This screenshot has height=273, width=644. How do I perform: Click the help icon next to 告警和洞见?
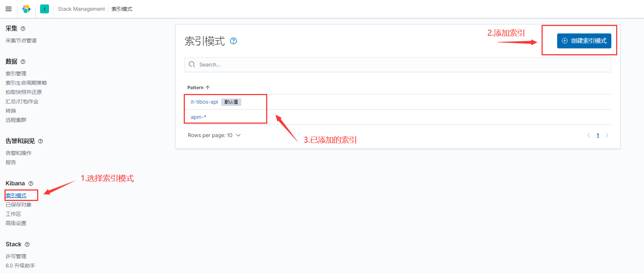40,141
